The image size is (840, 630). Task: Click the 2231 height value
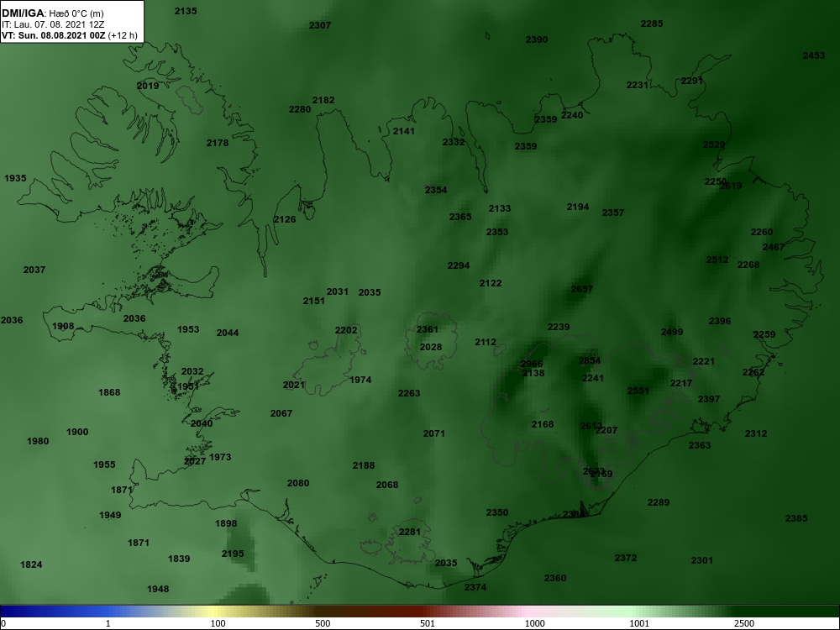click(638, 85)
